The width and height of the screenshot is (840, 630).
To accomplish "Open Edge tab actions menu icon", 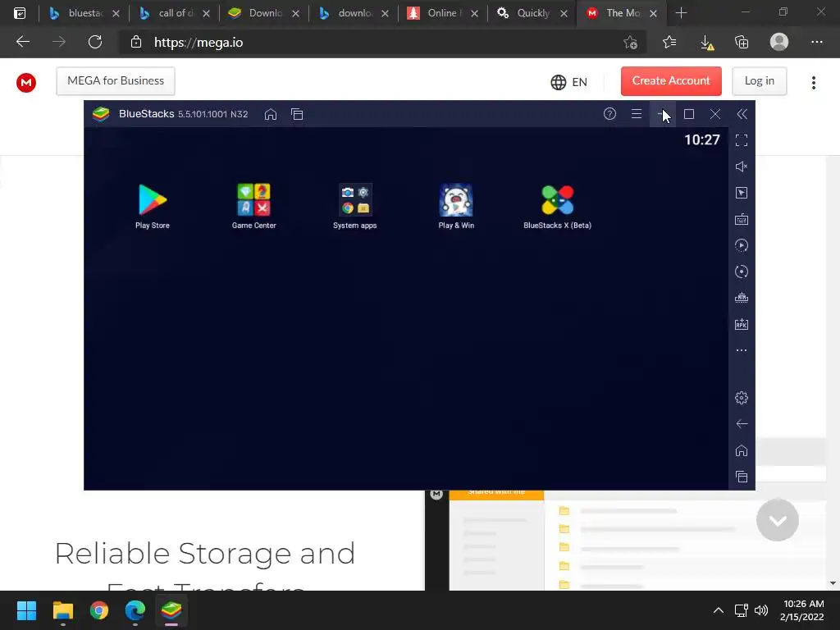I will point(20,13).
